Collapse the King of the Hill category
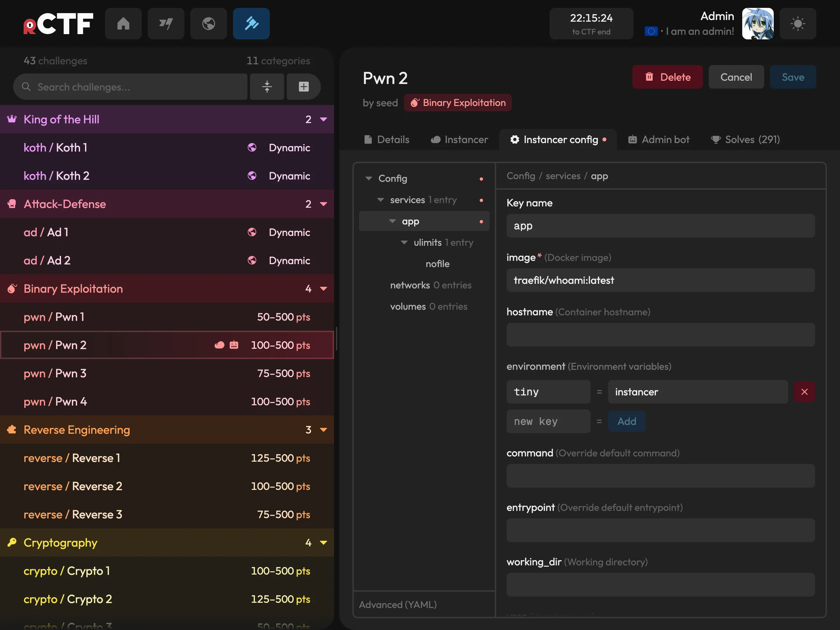Viewport: 840px width, 630px height. [324, 119]
